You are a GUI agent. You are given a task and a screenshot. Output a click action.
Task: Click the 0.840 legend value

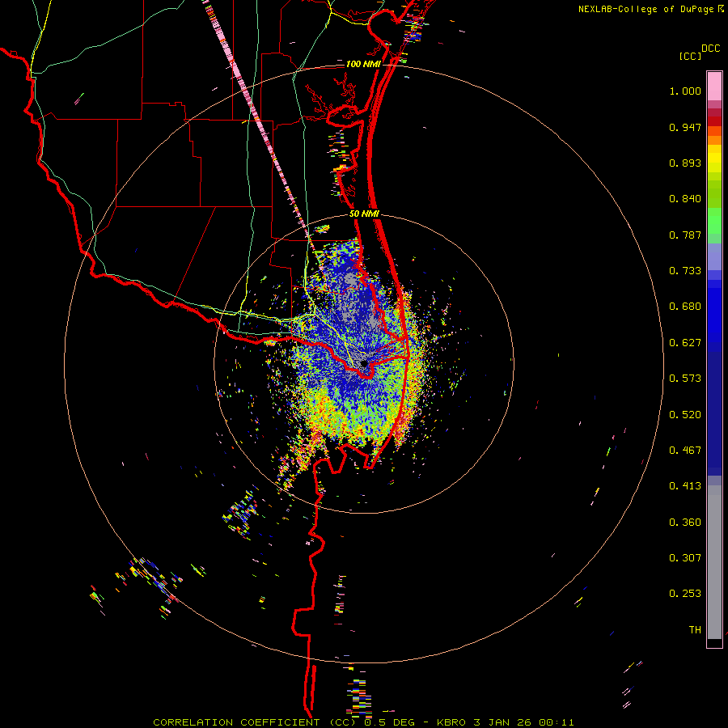685,199
